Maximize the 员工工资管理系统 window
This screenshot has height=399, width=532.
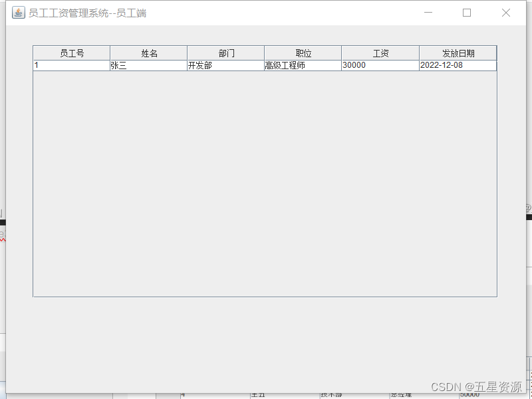467,12
